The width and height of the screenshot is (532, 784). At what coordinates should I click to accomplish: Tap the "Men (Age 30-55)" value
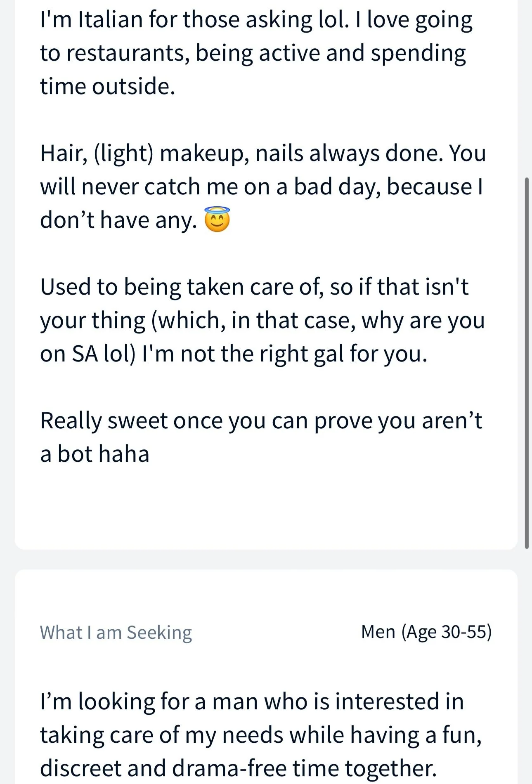click(x=426, y=632)
